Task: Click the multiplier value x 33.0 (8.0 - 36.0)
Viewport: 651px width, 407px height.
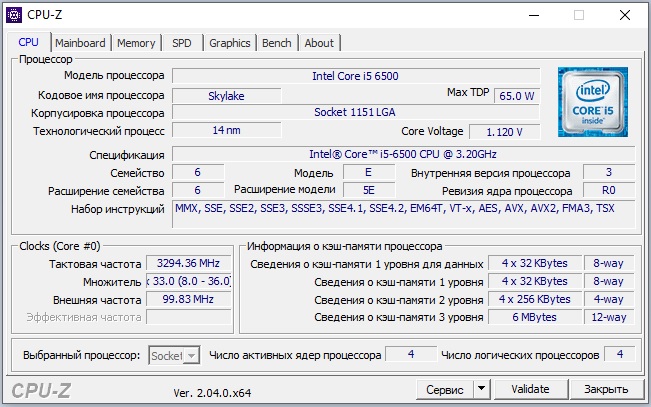Action: click(188, 281)
